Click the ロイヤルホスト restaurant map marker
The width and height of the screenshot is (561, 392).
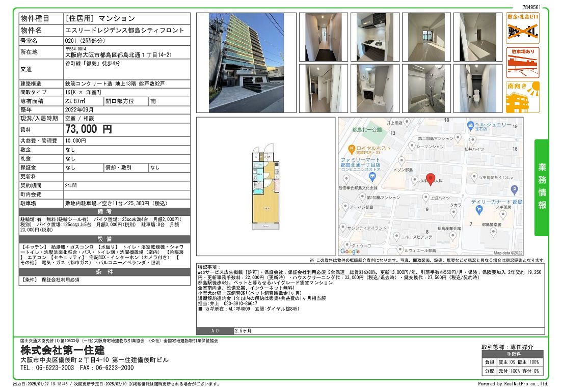[352, 149]
